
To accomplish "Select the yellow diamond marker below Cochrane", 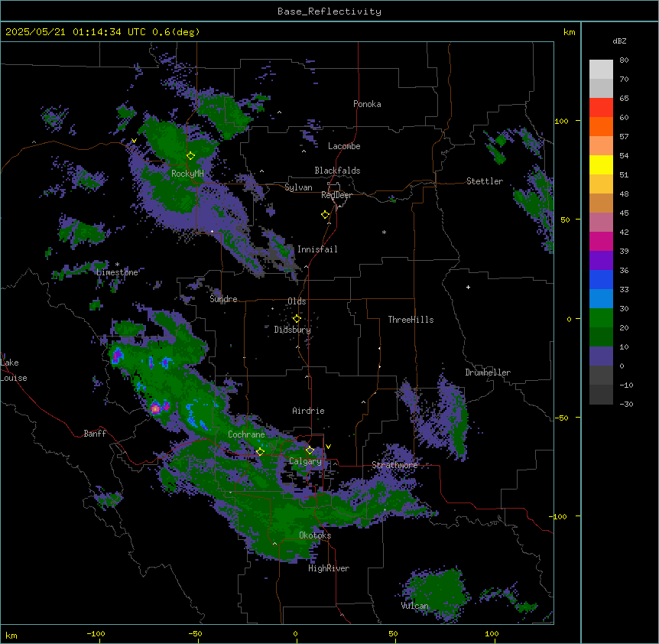I will tap(260, 452).
